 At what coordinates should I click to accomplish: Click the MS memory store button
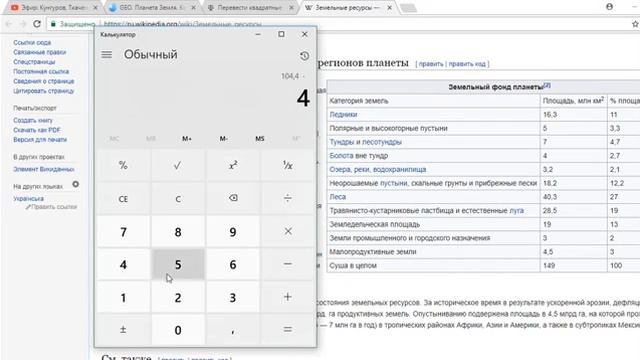(x=260, y=139)
